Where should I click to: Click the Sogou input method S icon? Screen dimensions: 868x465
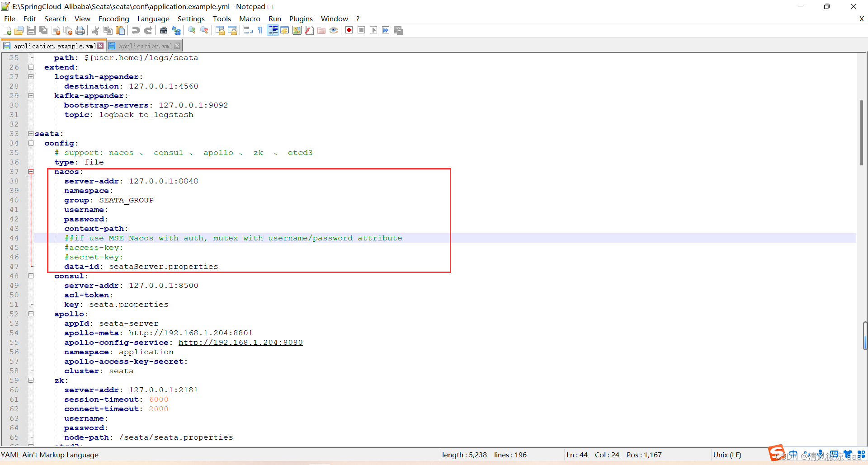click(777, 453)
